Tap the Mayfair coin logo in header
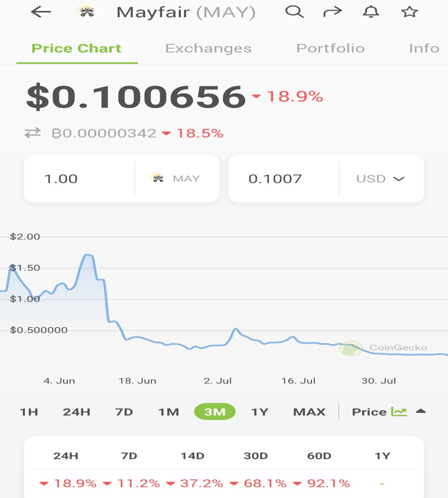 pos(87,12)
